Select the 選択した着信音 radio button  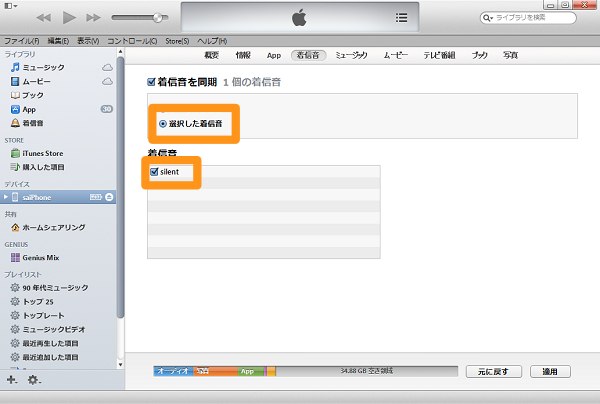coord(164,123)
